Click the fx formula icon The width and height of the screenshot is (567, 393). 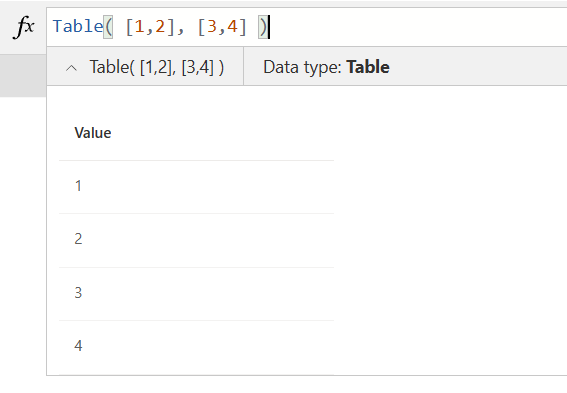[24, 27]
